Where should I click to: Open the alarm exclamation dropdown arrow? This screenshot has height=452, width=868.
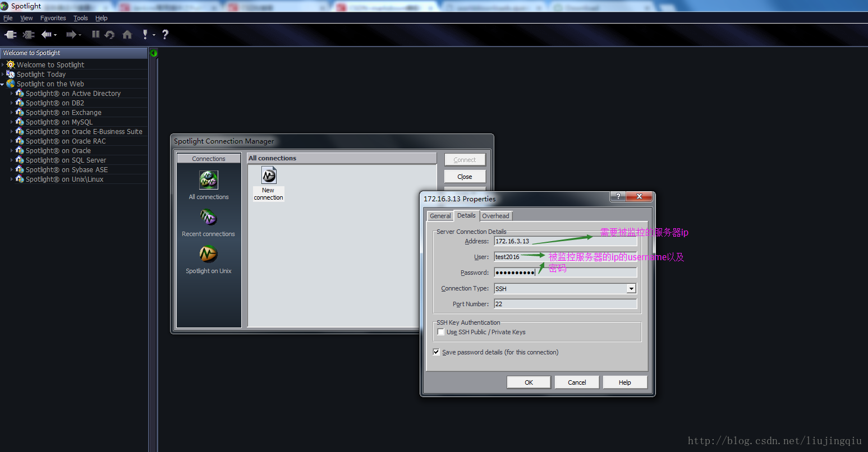tap(154, 35)
